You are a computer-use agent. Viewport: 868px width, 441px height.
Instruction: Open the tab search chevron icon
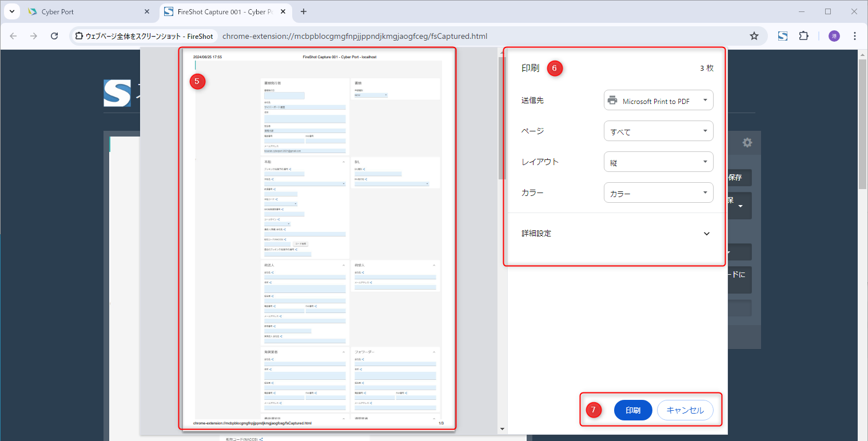[11, 11]
